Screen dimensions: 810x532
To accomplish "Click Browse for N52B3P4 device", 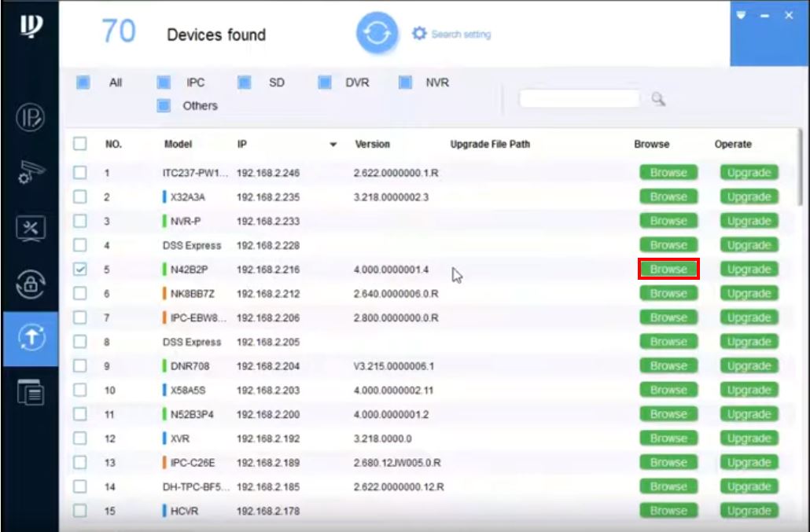I will pyautogui.click(x=668, y=414).
